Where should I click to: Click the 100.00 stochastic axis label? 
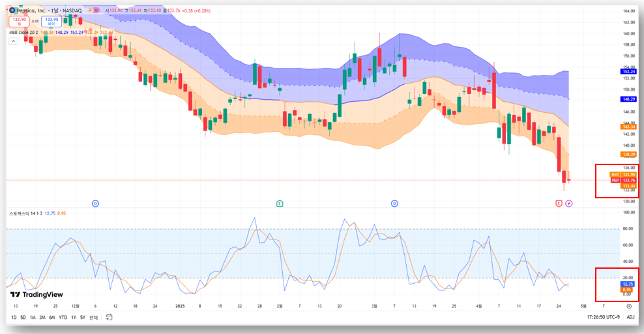(x=629, y=213)
